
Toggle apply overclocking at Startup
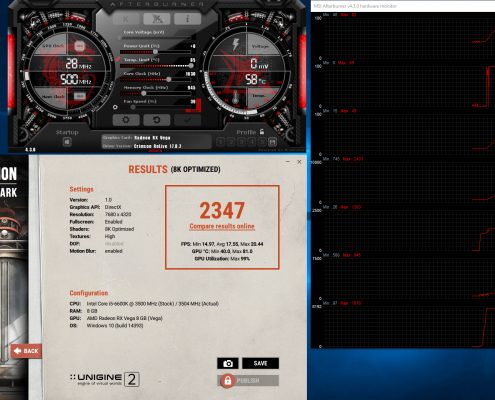point(67,142)
